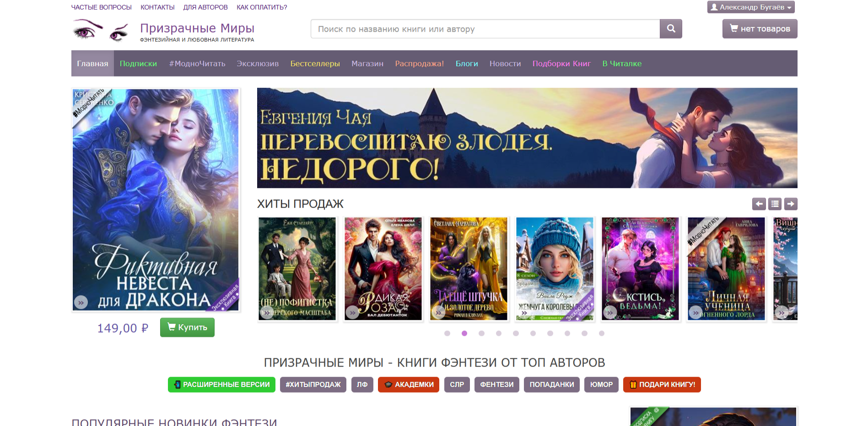Open the Жемчуга королевы book cover
Viewport: 868px width, 426px height.
click(x=555, y=269)
